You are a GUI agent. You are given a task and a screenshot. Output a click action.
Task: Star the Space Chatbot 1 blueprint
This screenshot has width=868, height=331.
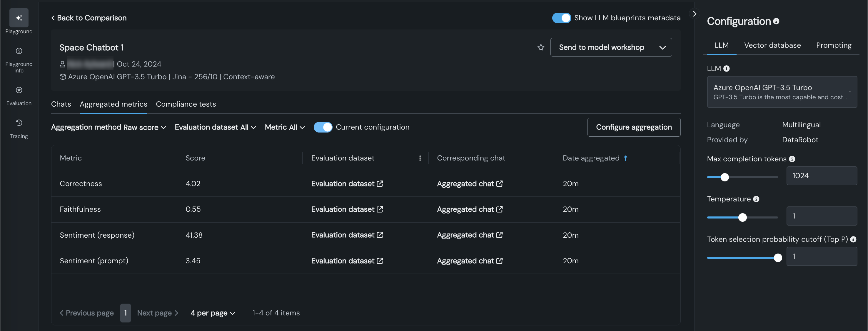[540, 48]
